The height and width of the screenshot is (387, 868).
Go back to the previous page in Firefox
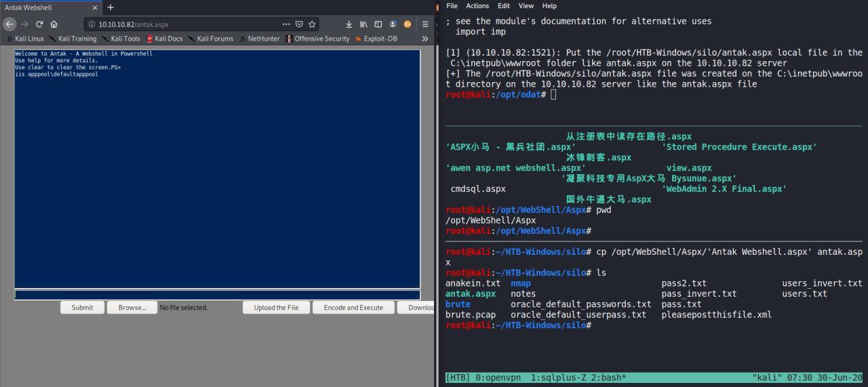click(x=9, y=24)
